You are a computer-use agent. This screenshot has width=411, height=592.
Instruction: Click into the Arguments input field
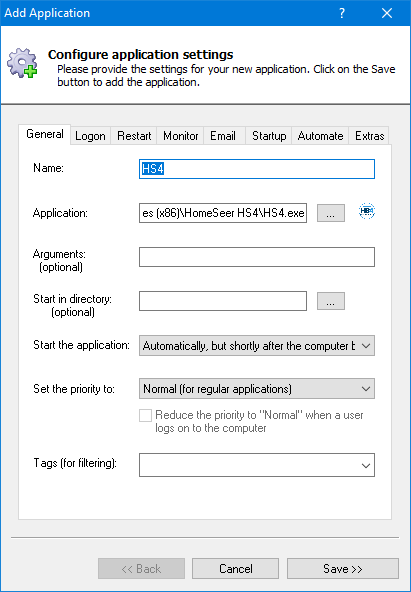257,257
